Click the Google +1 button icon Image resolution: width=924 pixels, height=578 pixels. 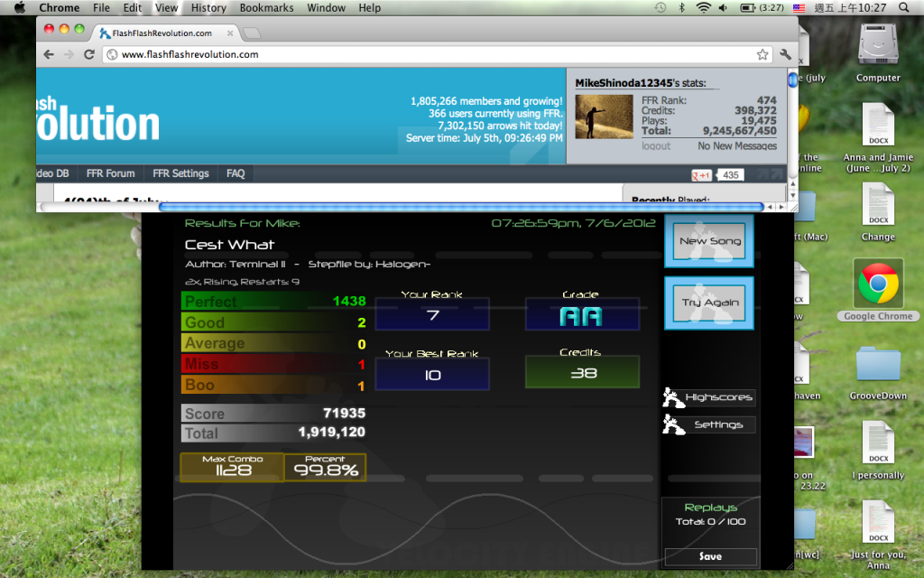[x=701, y=175]
